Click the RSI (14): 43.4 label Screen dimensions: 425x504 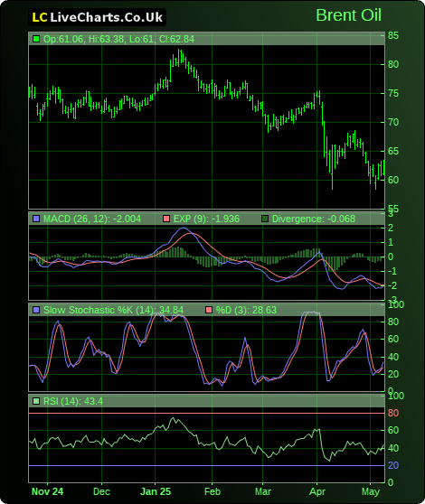coord(73,401)
